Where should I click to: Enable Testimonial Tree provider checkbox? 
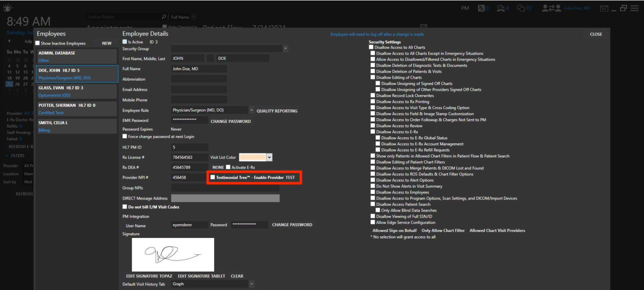click(x=212, y=177)
